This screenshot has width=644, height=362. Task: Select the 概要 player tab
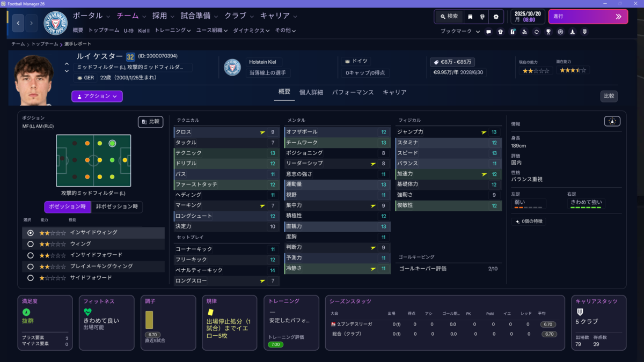pyautogui.click(x=284, y=92)
